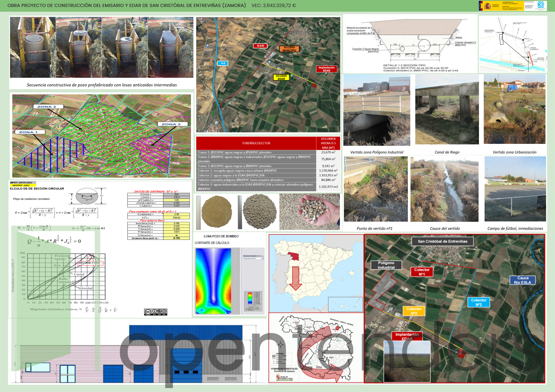
Task: Click the trench section drawing 'DETALLE 1.2 SECCIÓN TIPO'
Action: click(x=410, y=44)
